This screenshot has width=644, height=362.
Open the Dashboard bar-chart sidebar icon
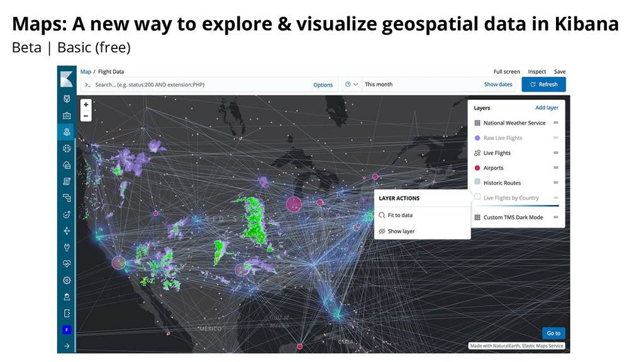point(67,116)
